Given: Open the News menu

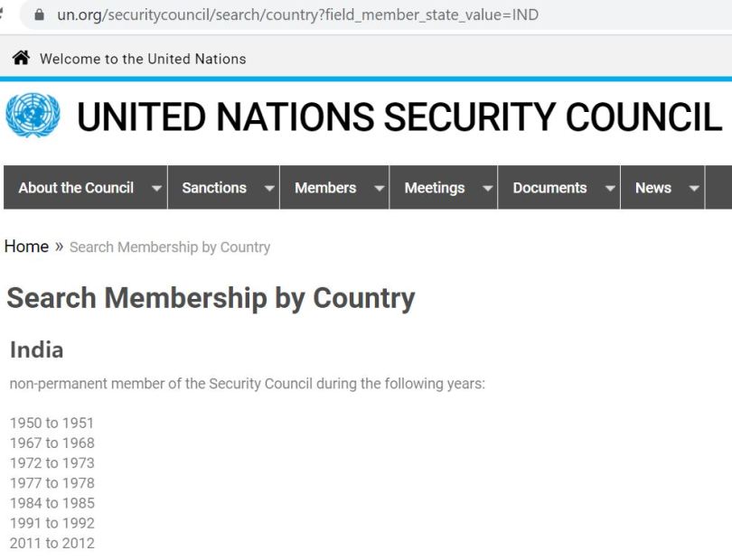Looking at the screenshot, I should [653, 188].
